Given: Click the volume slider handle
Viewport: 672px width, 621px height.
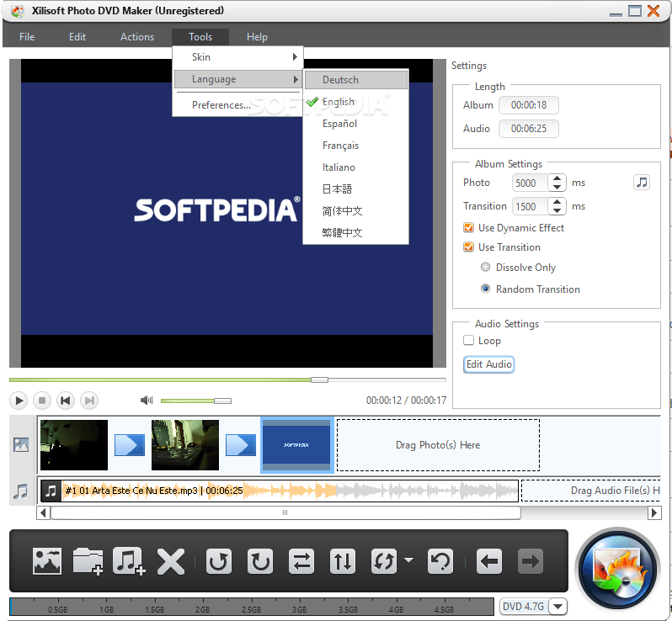Looking at the screenshot, I should [222, 401].
